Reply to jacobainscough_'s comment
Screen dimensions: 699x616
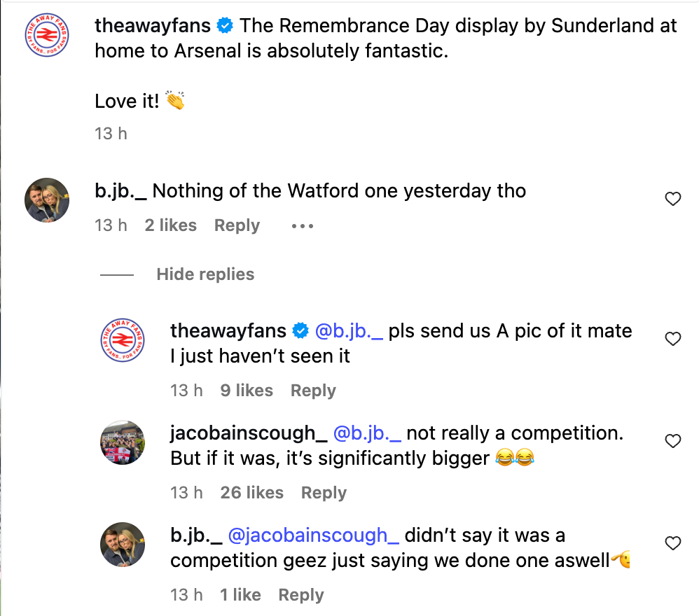324,493
